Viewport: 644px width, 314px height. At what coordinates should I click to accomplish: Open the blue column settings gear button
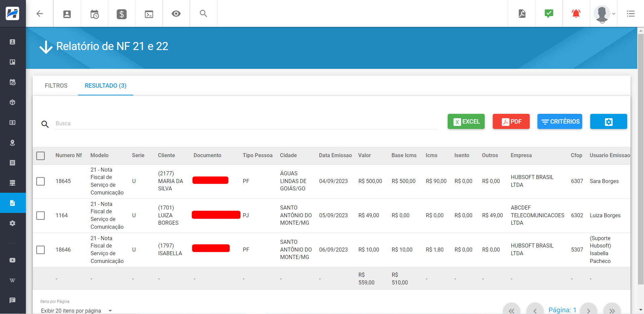(608, 122)
